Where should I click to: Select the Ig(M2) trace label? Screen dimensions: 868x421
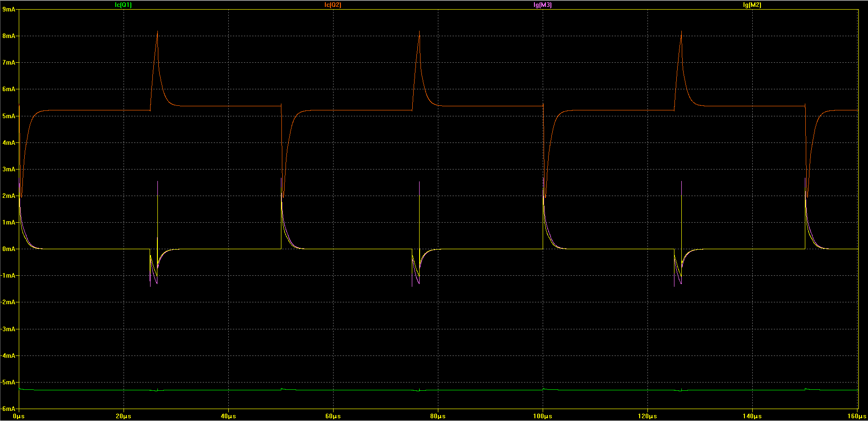click(753, 5)
